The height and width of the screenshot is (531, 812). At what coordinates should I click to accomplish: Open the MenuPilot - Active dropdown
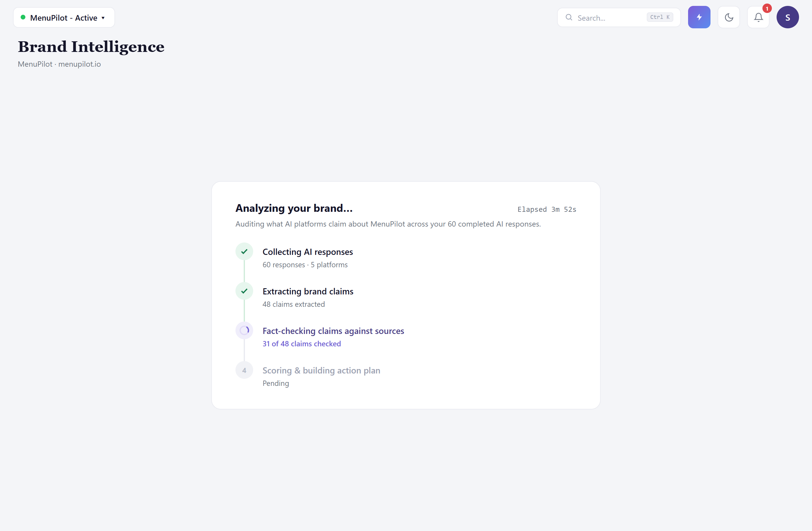64,17
